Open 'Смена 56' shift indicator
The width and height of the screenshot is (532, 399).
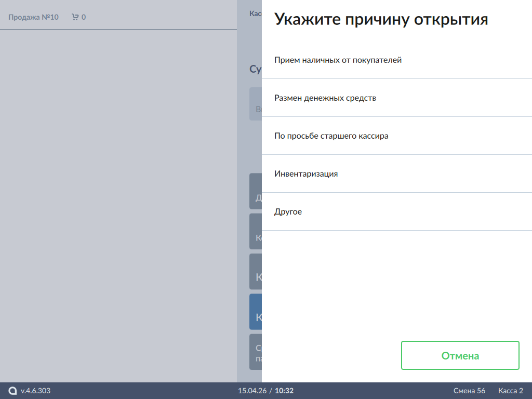[x=469, y=391]
